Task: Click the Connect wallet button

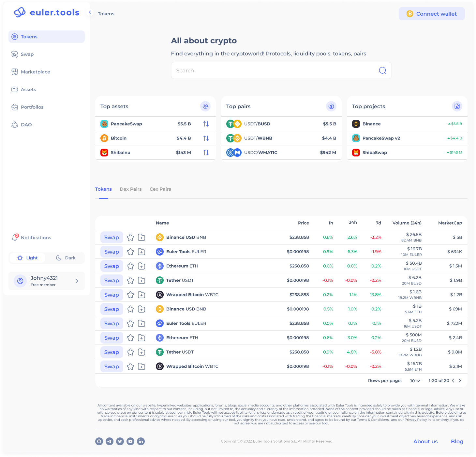Action: tap(432, 14)
